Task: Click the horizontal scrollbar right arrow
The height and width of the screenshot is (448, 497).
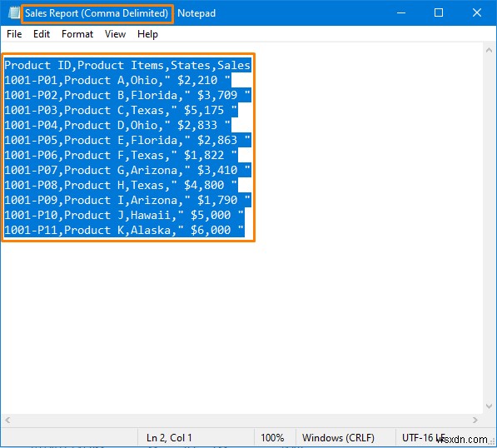Action: pyautogui.click(x=475, y=420)
